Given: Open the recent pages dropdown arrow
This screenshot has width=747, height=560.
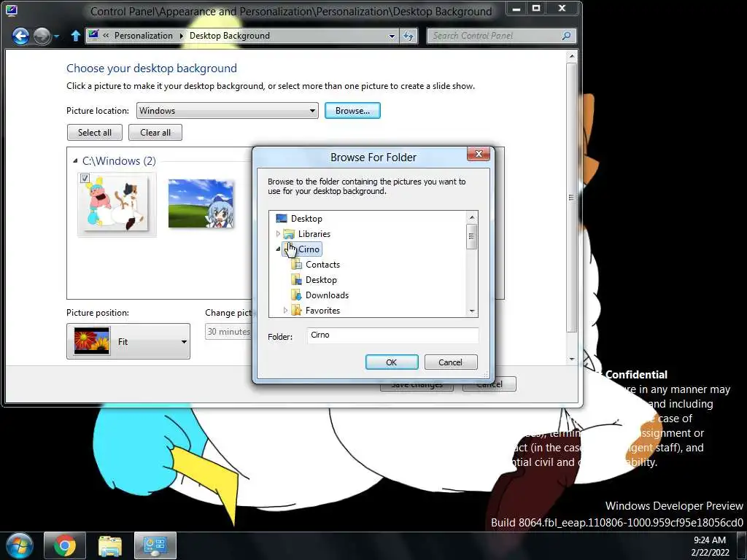Looking at the screenshot, I should point(57,36).
